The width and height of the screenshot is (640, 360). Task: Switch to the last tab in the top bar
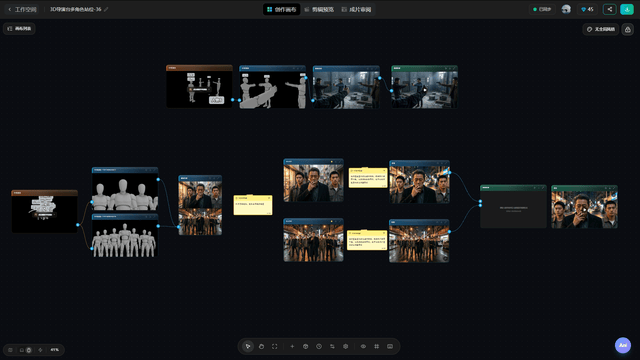356,9
